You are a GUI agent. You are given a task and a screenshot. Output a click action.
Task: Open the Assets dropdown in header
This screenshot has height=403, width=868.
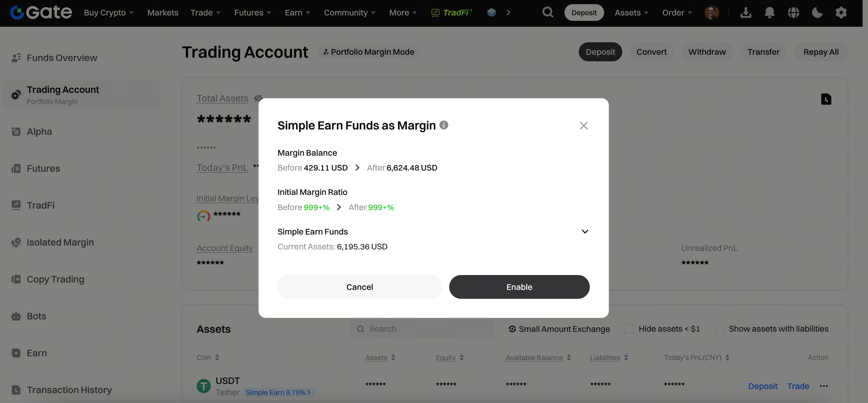click(631, 13)
